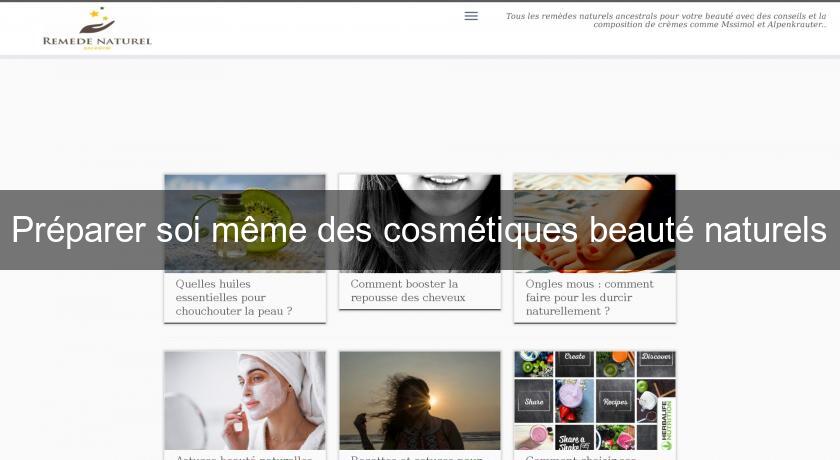
Task: Open the kiwi essential oils thumbnail
Action: [245, 223]
